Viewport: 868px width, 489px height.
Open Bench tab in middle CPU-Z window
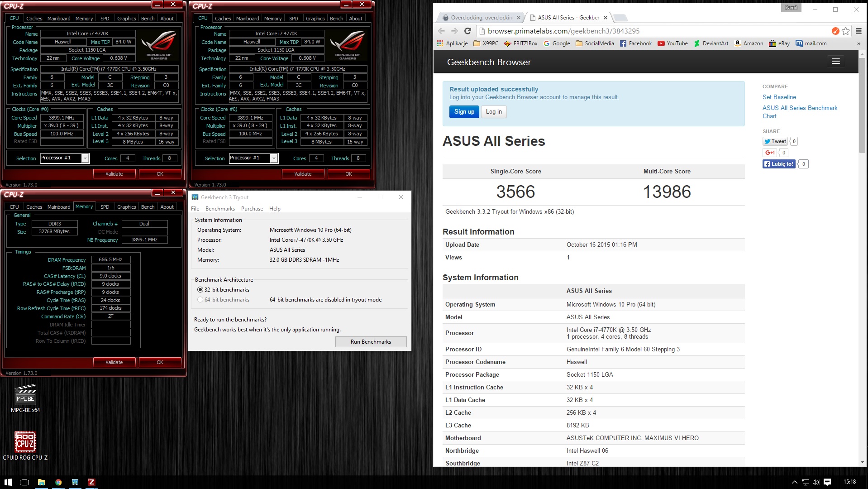tap(336, 19)
